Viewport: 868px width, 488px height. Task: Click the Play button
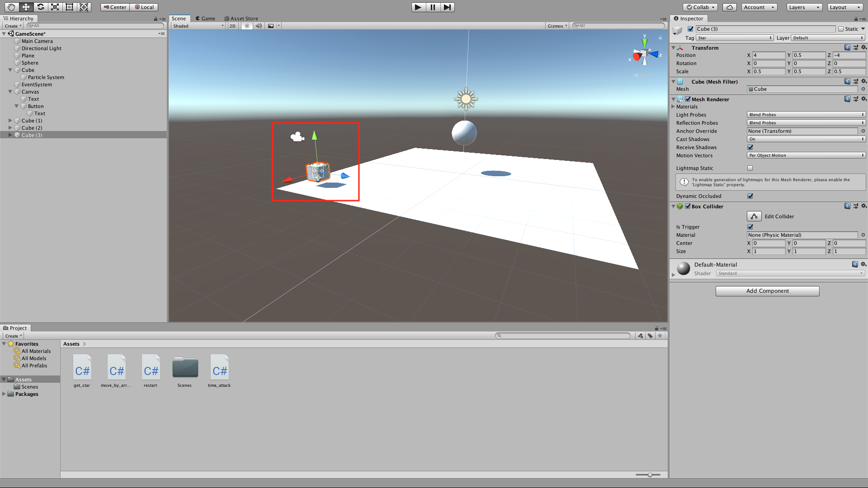coord(418,7)
